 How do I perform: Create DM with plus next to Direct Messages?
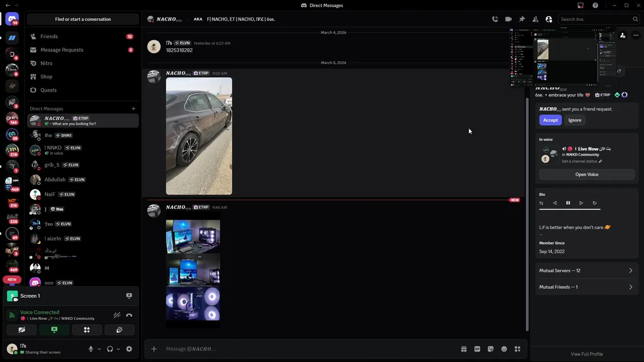coord(133,109)
